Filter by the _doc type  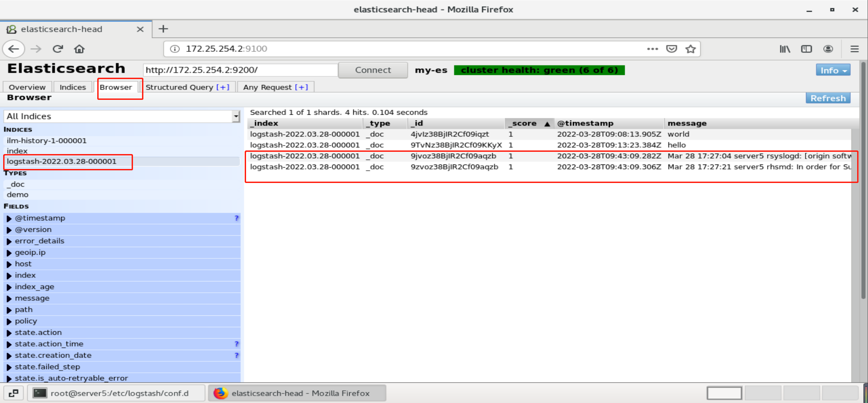[x=122, y=184]
